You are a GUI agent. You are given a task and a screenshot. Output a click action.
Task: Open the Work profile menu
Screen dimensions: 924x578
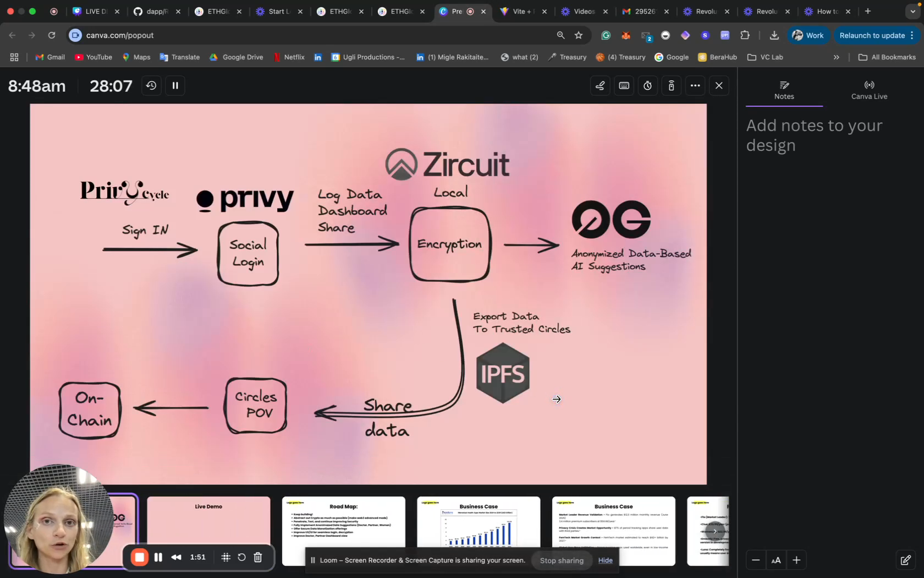click(808, 35)
